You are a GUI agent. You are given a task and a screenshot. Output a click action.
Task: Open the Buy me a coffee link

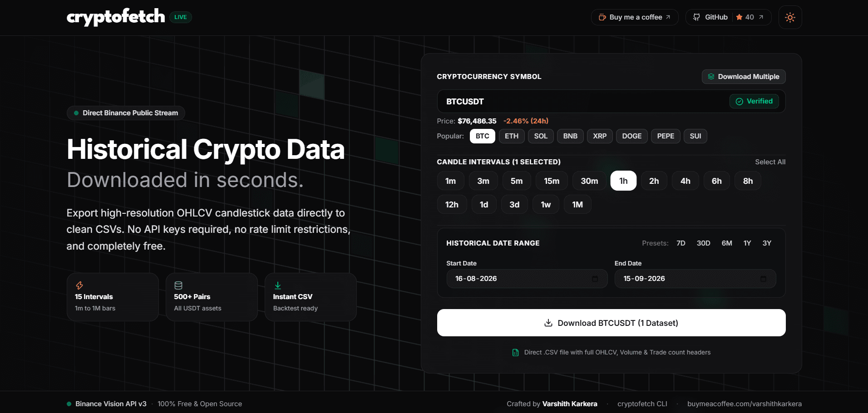[x=635, y=17]
